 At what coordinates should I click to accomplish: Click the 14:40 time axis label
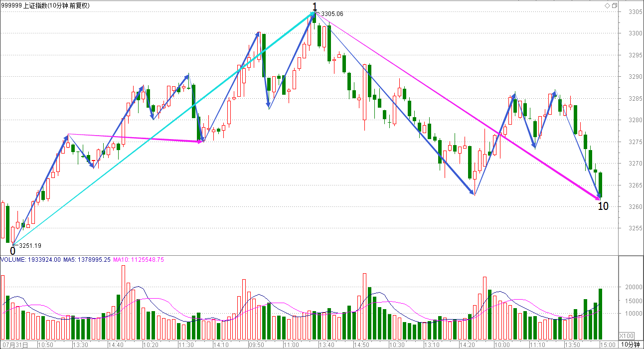(116, 345)
